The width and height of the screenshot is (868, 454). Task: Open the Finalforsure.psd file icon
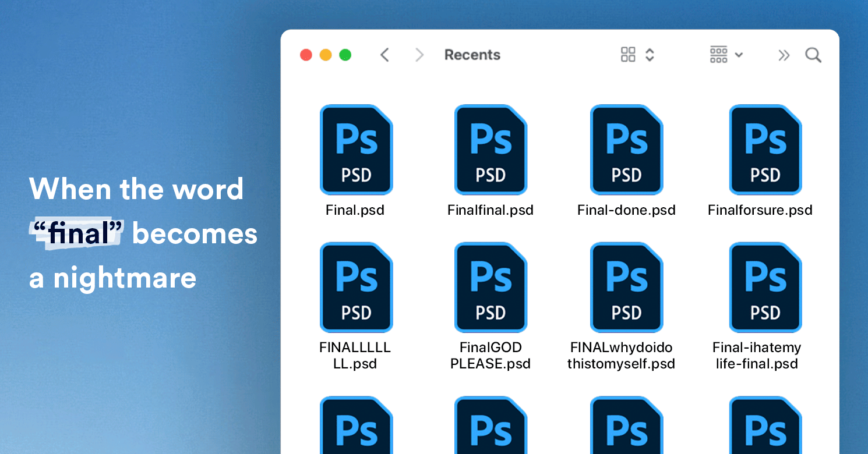(765, 150)
